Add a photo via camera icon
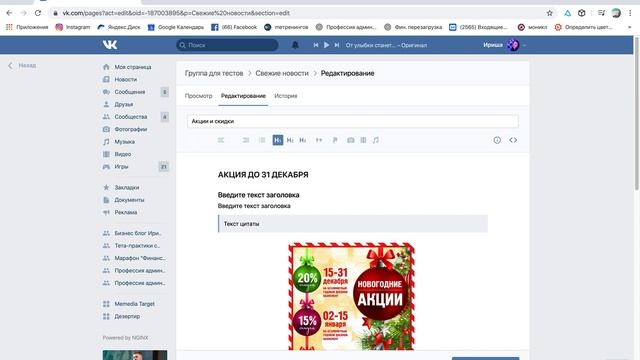 coord(351,140)
